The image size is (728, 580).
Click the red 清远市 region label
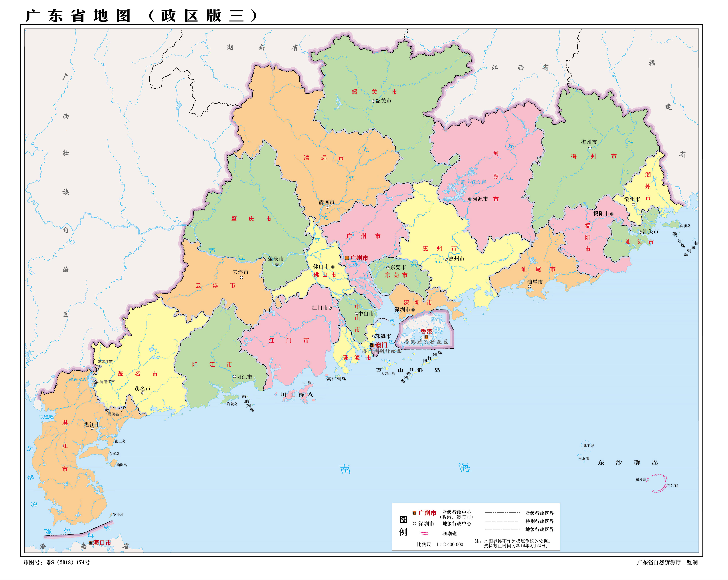323,158
